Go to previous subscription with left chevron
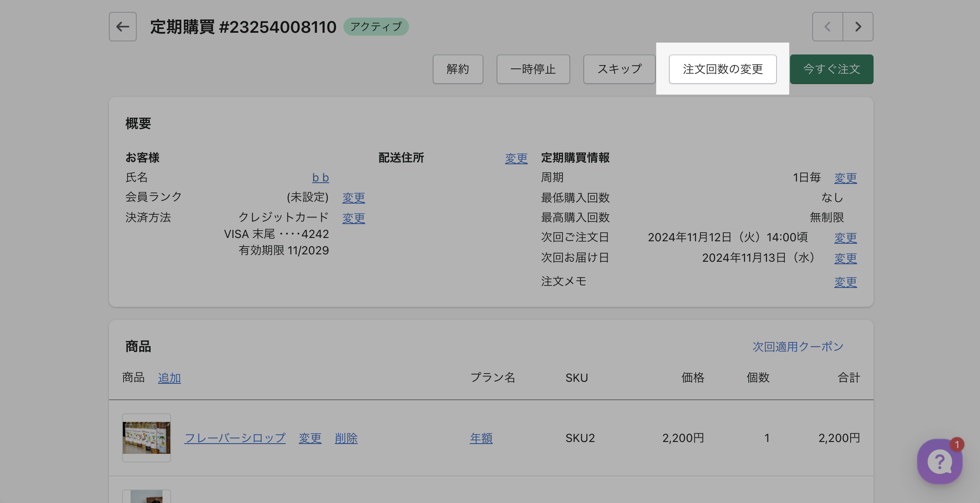980x503 pixels. click(x=827, y=27)
